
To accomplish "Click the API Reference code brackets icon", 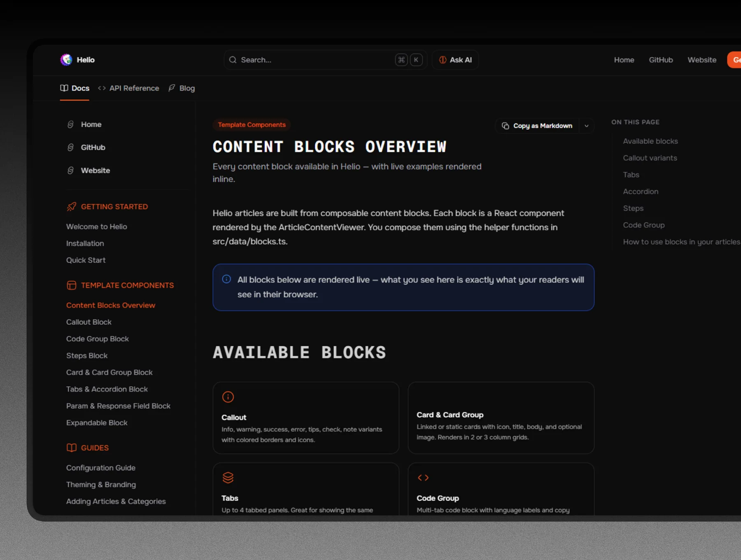I will pos(102,88).
